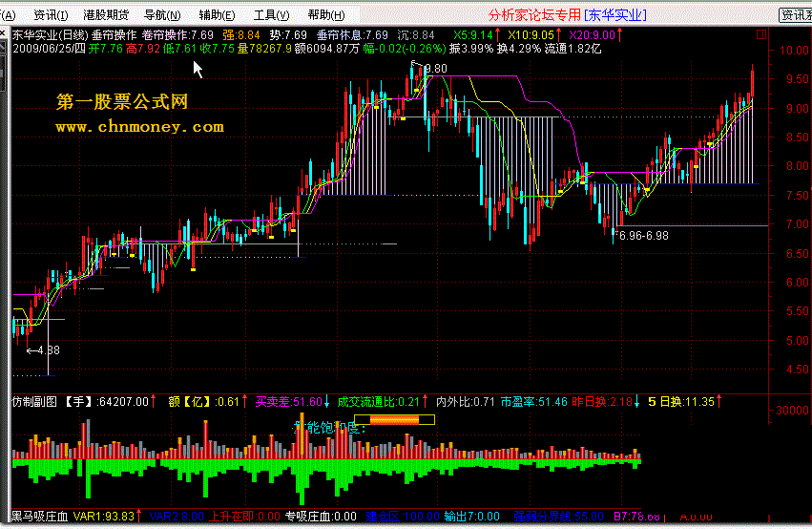Select the magenta X20:9.00 moving average label
Image resolution: width=812 pixels, height=529 pixels.
(592, 35)
